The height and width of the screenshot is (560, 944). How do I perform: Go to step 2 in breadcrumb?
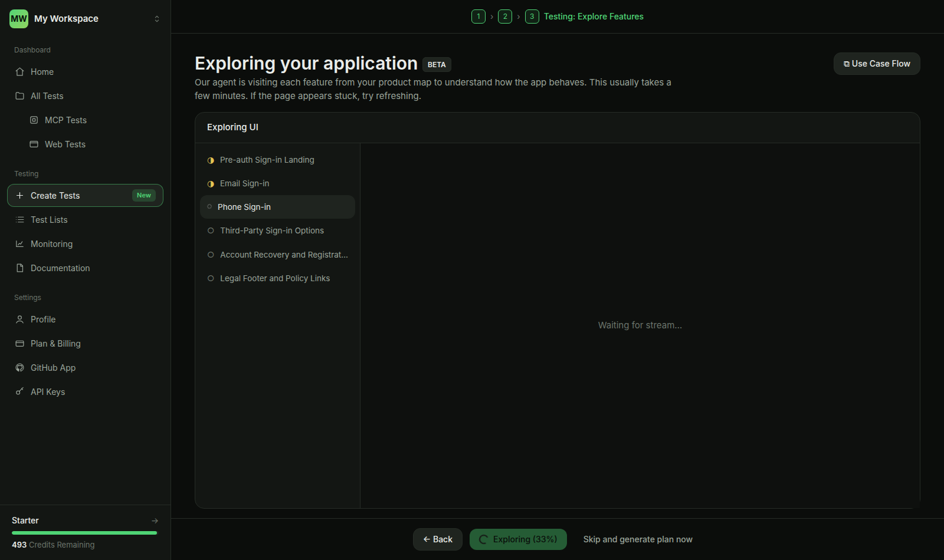pyautogui.click(x=505, y=17)
